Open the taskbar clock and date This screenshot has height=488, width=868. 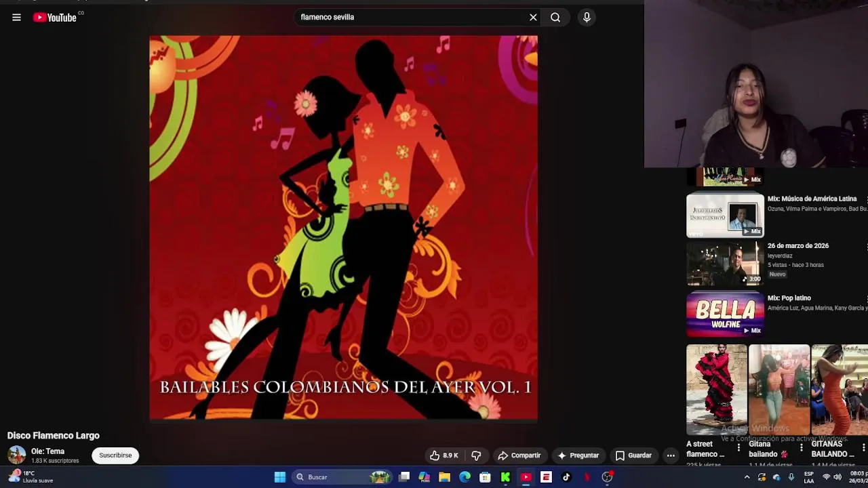tap(859, 477)
